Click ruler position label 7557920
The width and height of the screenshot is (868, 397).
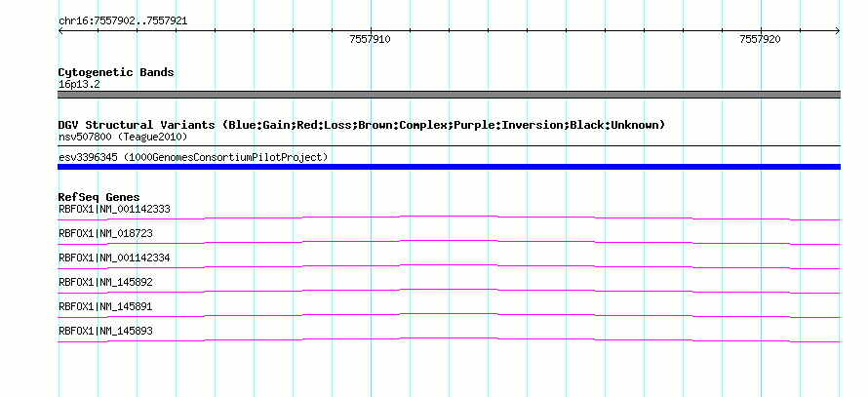pos(760,39)
